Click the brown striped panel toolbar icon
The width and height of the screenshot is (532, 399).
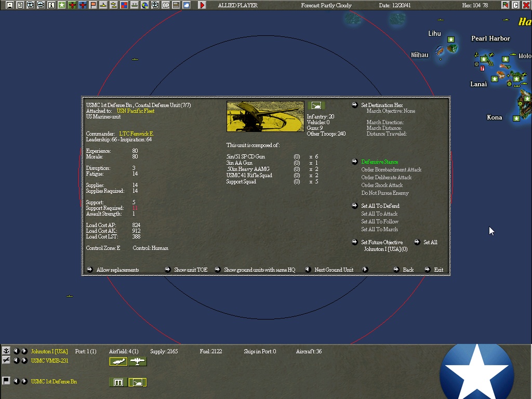(x=176, y=5)
